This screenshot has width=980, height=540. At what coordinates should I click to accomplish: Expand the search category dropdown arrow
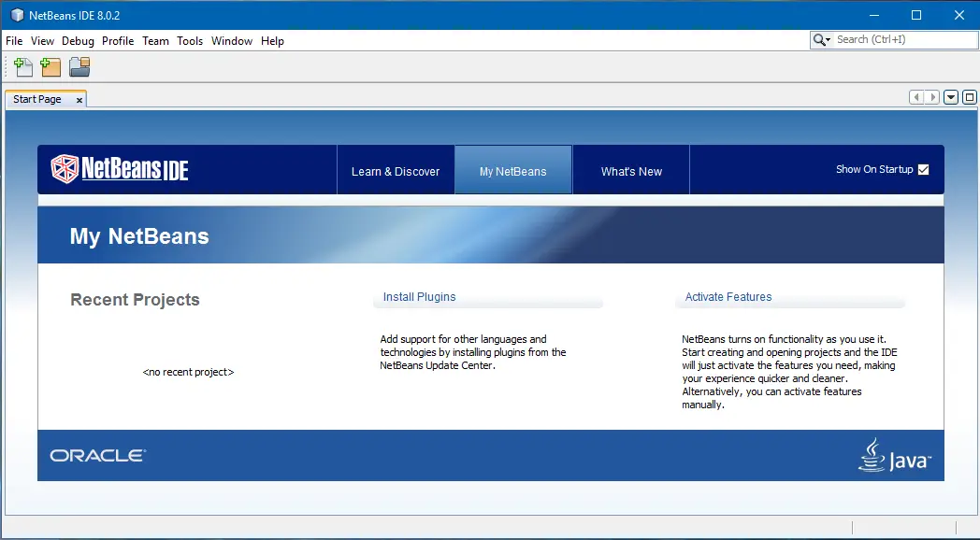(829, 40)
